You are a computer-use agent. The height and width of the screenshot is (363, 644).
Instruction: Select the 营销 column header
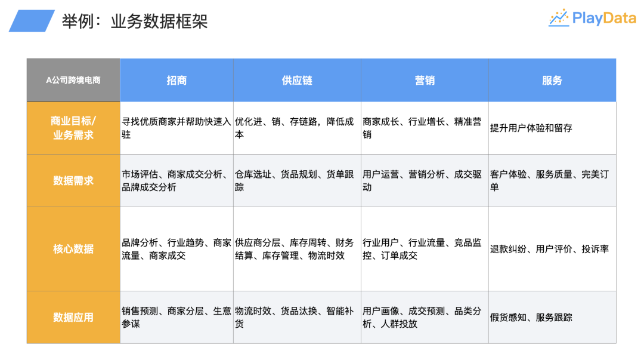(x=425, y=80)
